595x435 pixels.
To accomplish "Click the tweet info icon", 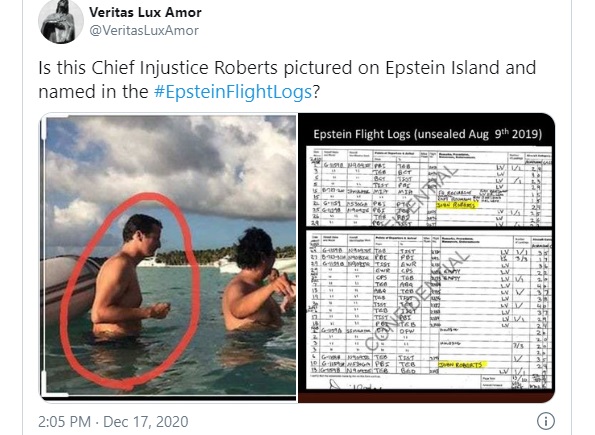I will (x=546, y=421).
